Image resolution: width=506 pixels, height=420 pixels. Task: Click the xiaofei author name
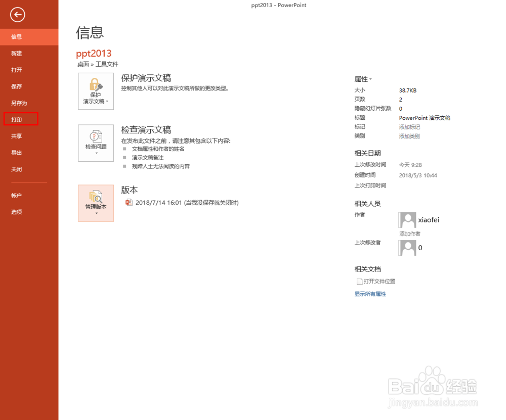coord(429,220)
